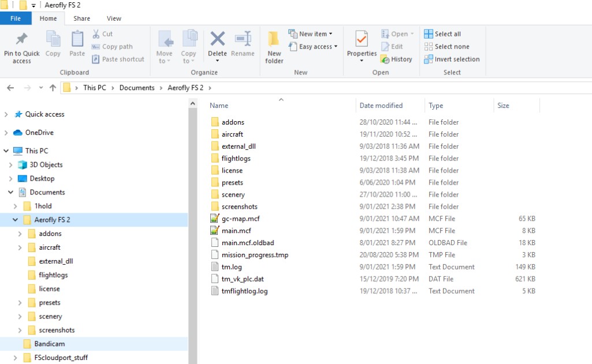Open the recent locations dropdown arrow
The height and width of the screenshot is (364, 592).
pos(41,88)
